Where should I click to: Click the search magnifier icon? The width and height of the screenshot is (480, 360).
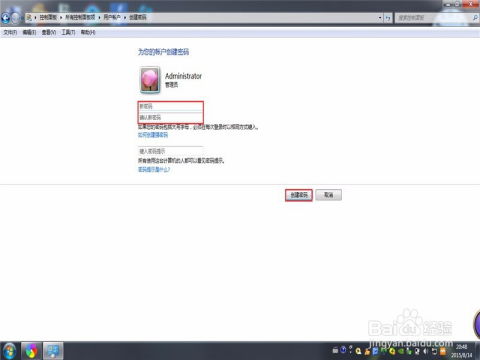(475, 17)
